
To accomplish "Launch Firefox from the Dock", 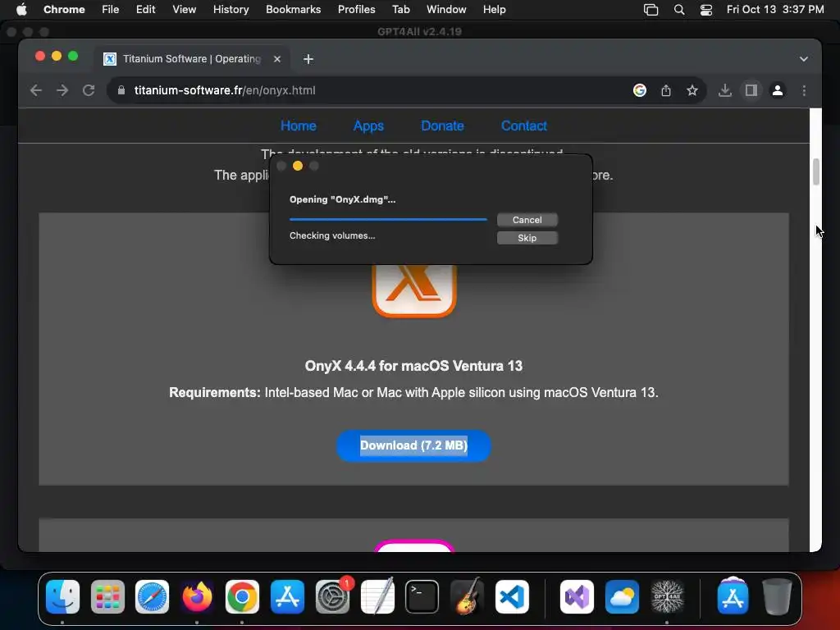I will pos(197,597).
